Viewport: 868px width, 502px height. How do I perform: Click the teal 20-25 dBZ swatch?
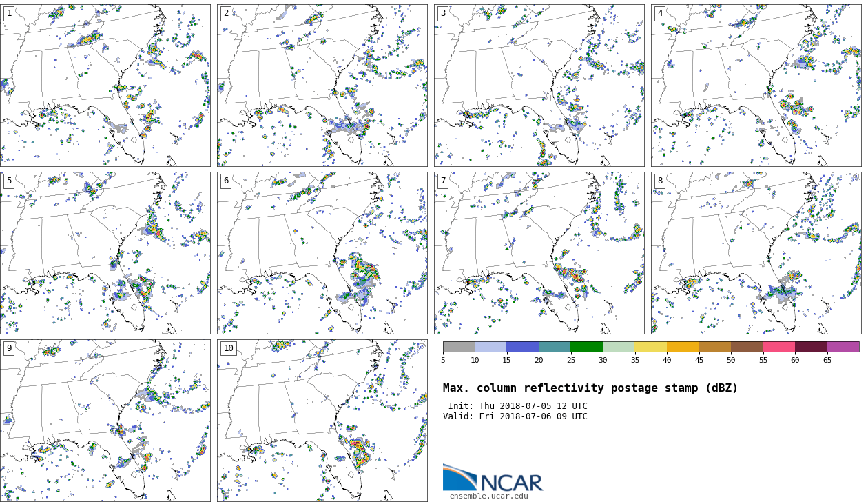555,347
